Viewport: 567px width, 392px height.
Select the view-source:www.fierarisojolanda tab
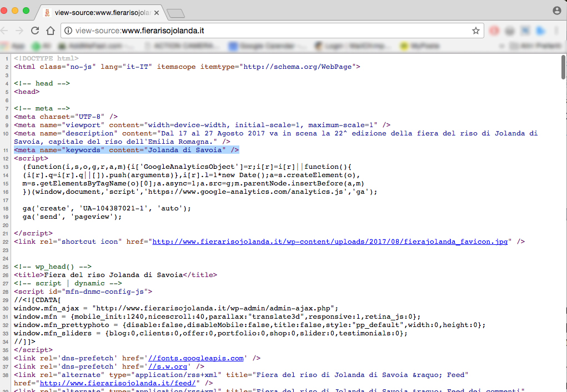[x=100, y=13]
